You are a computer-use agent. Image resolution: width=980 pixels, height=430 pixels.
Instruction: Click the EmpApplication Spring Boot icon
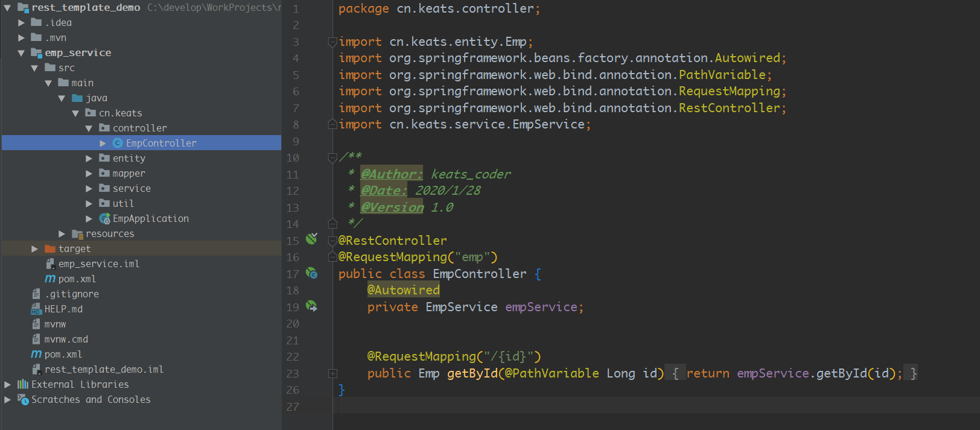(x=104, y=218)
